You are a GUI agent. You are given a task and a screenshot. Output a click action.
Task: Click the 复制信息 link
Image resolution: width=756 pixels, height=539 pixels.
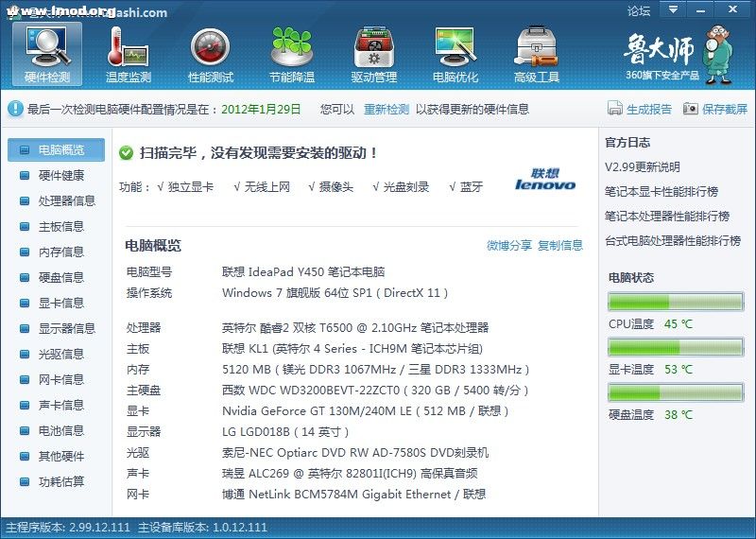560,246
